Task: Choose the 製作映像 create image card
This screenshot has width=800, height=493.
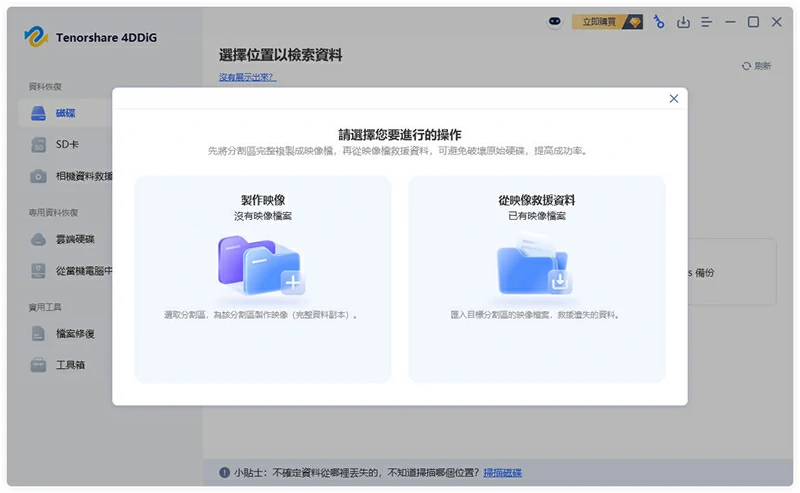Action: click(x=263, y=279)
